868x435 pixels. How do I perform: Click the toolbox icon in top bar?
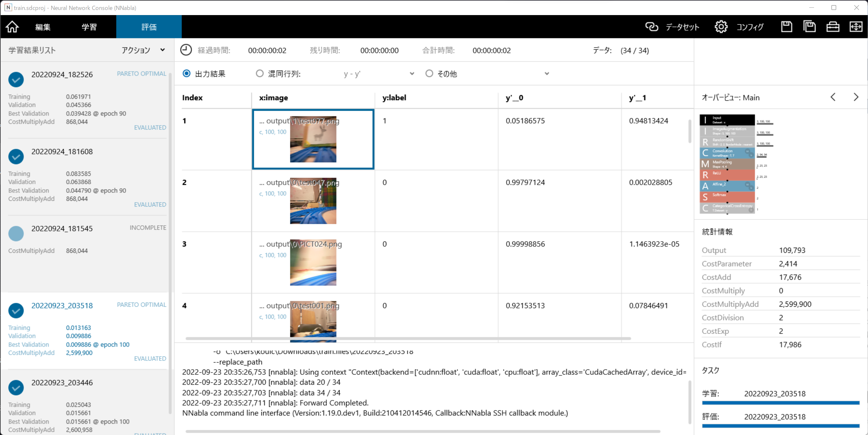pos(833,27)
